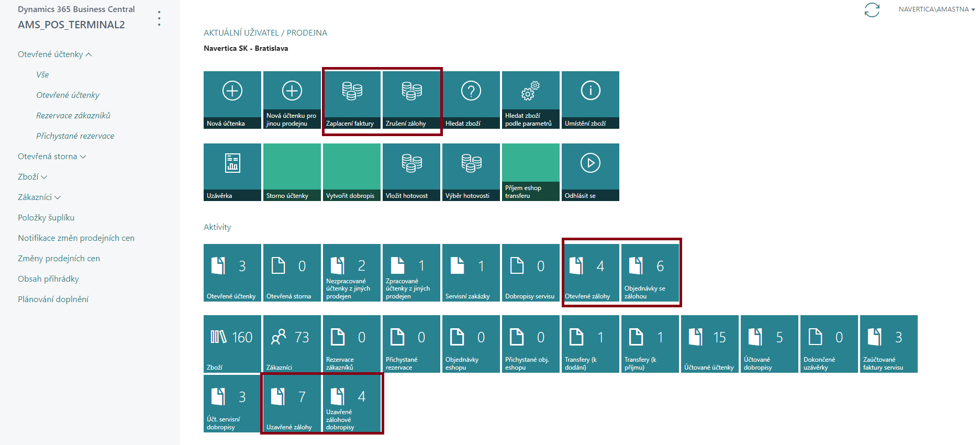Image resolution: width=980 pixels, height=445 pixels.
Task: Open the Přichystané rezervace tile
Action: 411,344
